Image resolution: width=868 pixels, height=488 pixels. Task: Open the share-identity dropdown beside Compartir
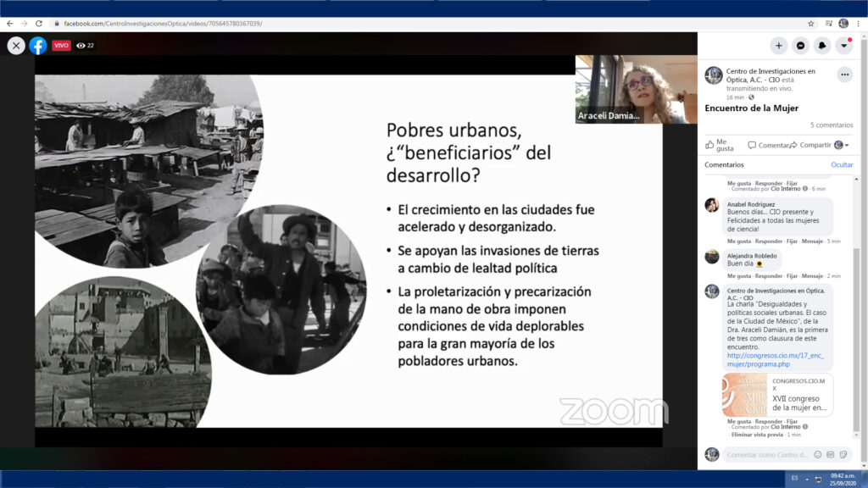click(847, 145)
